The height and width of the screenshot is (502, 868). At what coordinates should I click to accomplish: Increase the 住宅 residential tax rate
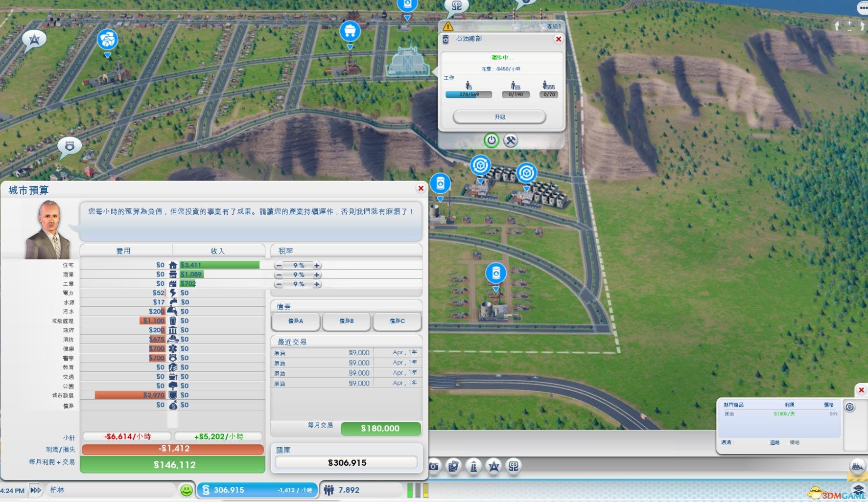point(317,265)
